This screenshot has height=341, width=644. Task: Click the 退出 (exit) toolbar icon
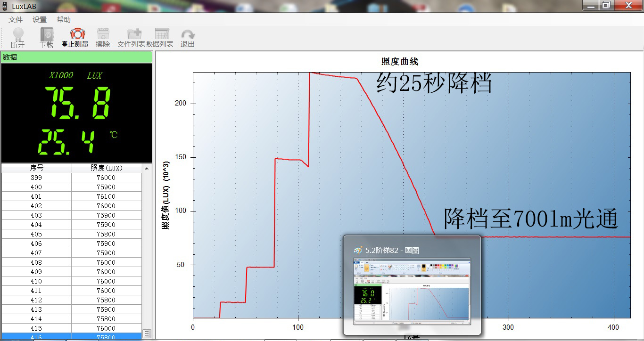(188, 37)
